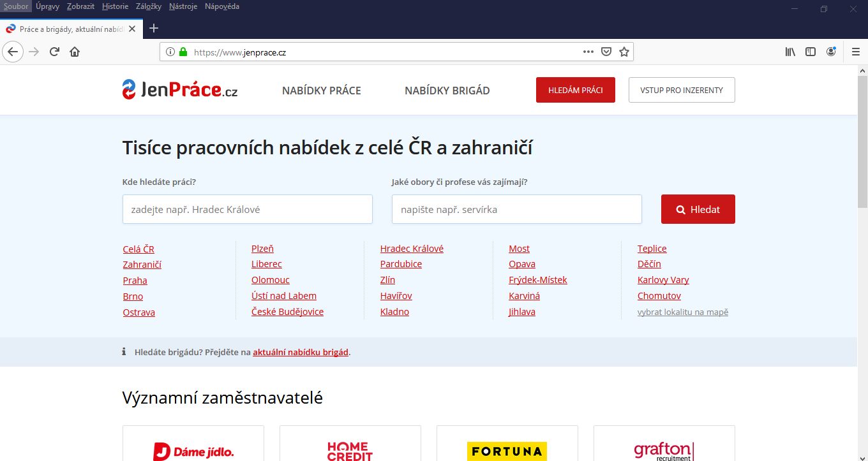Open a new tab with the plus button
Viewport: 868px width, 461px height.
[x=154, y=28]
